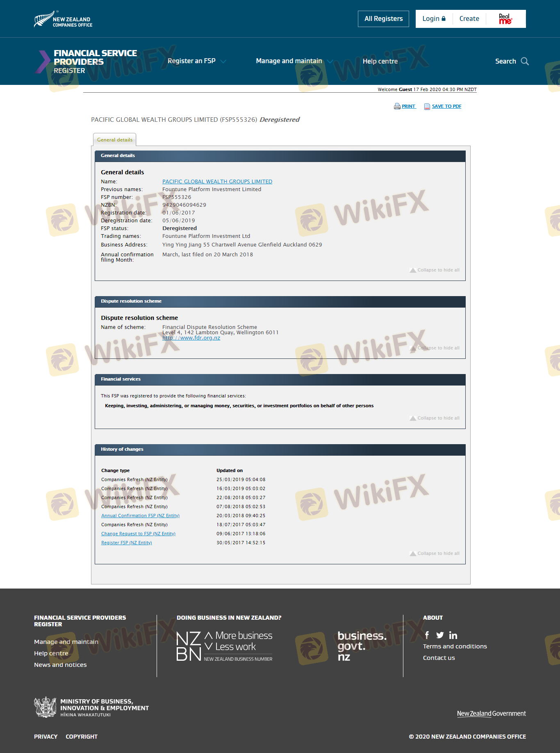Open the Annual Confirmation FSP history entry
This screenshot has width=560, height=753.
coord(140,516)
